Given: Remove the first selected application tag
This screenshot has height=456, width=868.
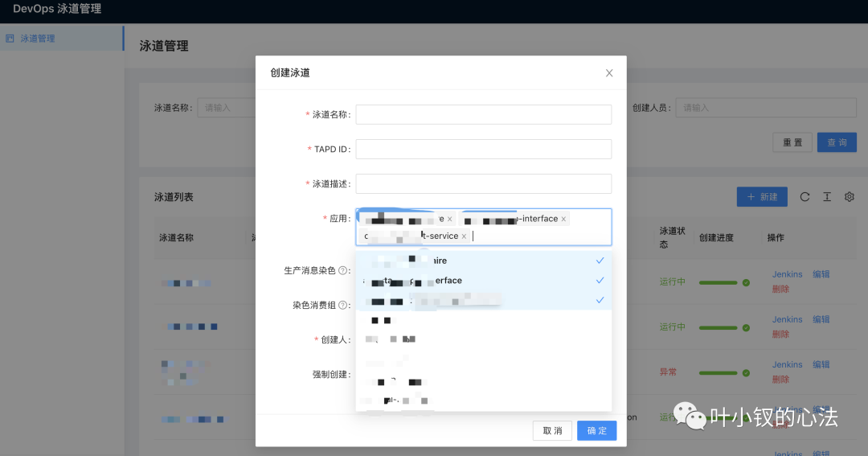Looking at the screenshot, I should pyautogui.click(x=449, y=219).
